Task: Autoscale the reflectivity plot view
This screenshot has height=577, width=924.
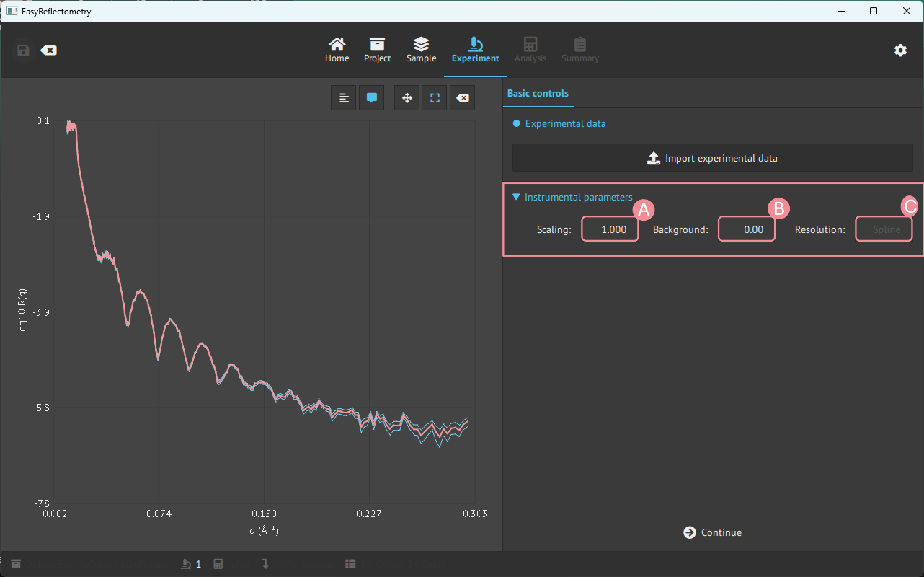Action: 434,97
